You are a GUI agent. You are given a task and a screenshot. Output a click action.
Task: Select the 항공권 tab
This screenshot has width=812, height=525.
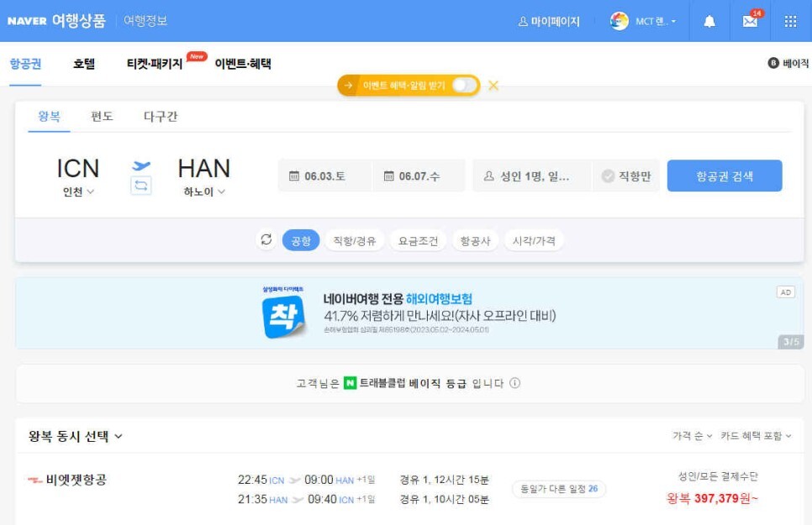coord(25,64)
